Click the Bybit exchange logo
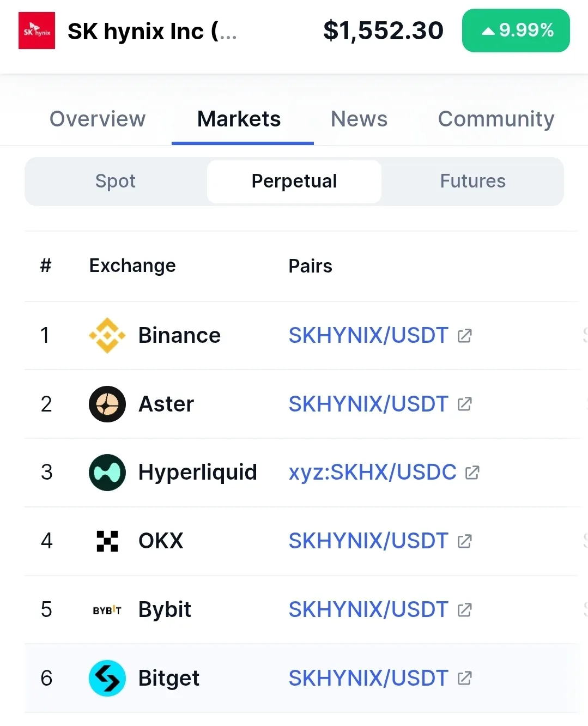The width and height of the screenshot is (588, 726). tap(107, 610)
